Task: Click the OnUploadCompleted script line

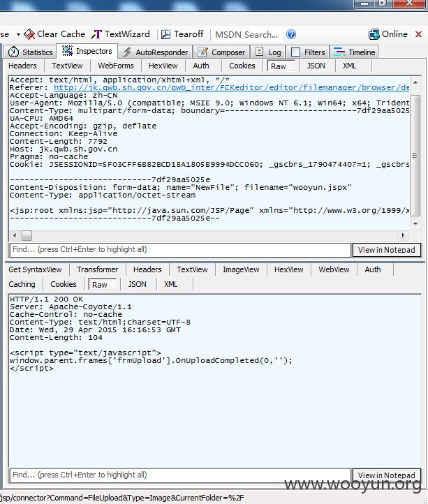Action: click(151, 360)
